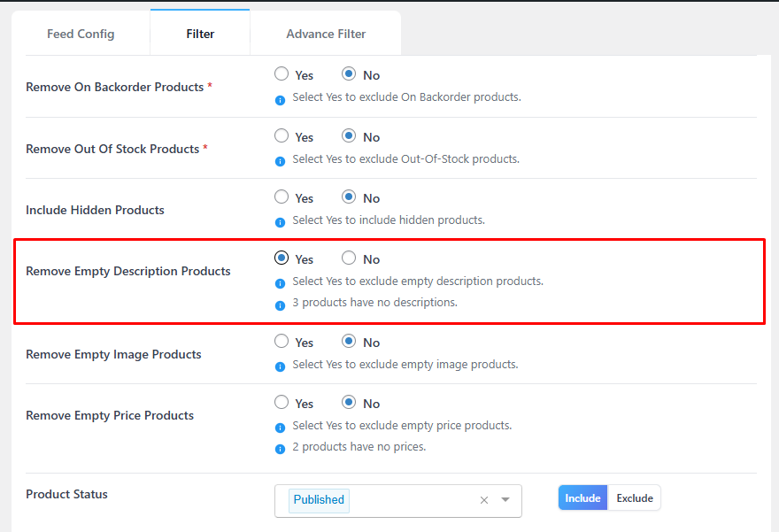Open the Advance Filter tab
This screenshot has width=779, height=532.
326,33
